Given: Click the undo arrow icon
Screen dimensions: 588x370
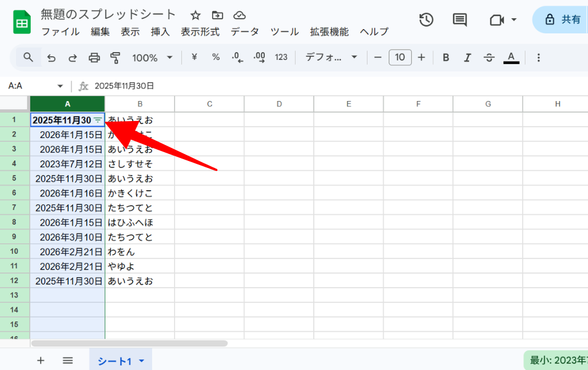Looking at the screenshot, I should [x=51, y=58].
